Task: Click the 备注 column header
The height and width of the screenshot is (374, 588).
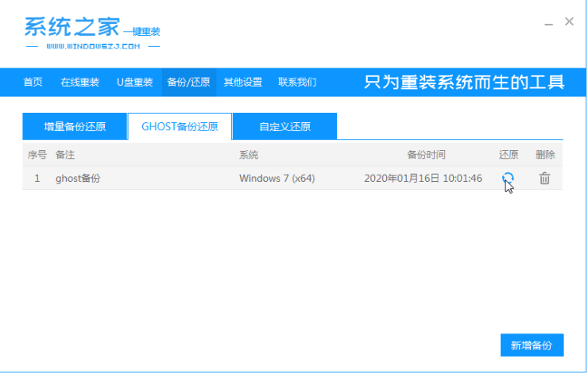Action: (65, 155)
